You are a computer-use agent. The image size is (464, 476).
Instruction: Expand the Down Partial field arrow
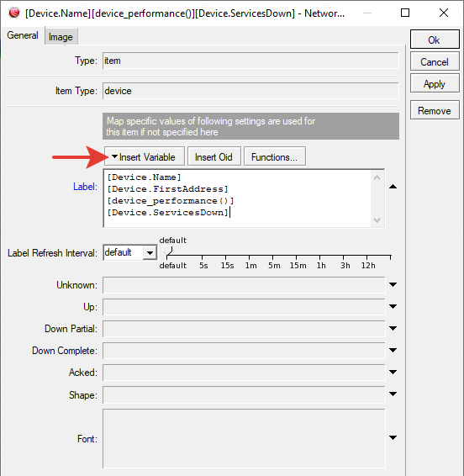(393, 328)
